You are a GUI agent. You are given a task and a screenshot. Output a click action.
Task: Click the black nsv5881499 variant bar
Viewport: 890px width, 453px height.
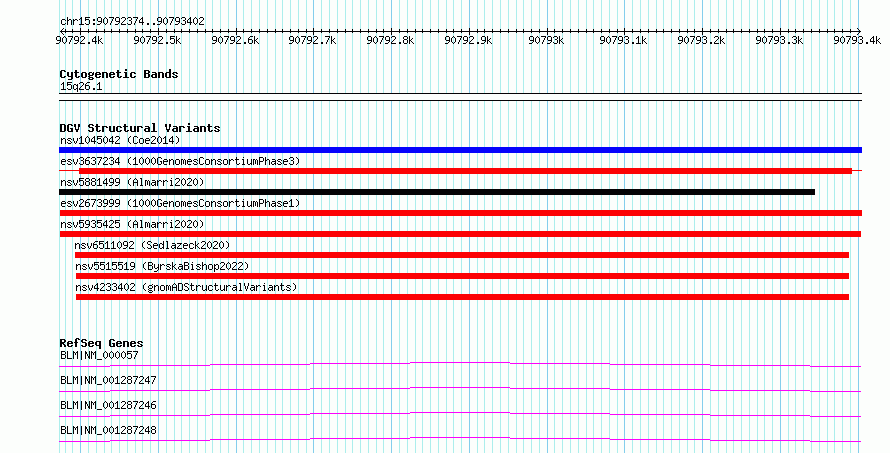(x=437, y=192)
